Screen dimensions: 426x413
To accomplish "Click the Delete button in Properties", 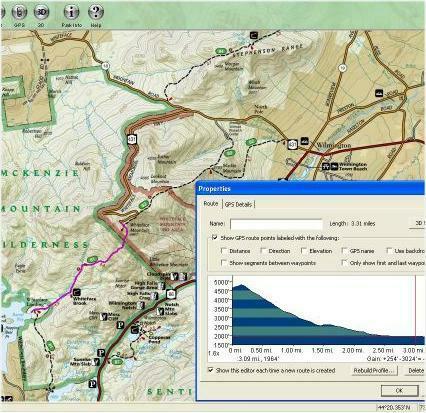I will (416, 371).
